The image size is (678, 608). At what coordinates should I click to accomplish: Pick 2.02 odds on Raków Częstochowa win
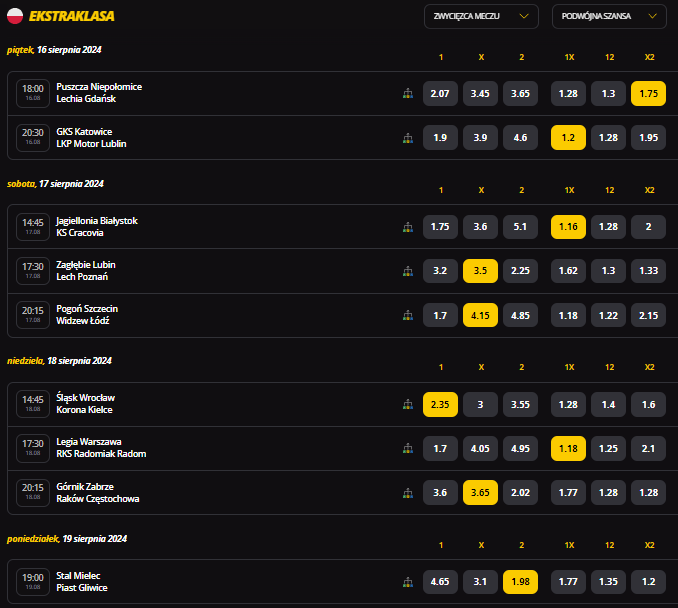click(x=520, y=492)
